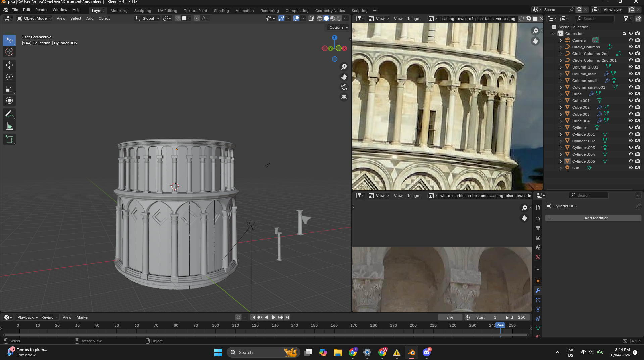Jump to the timeline start frame
The width and height of the screenshot is (644, 360).
coord(253,317)
